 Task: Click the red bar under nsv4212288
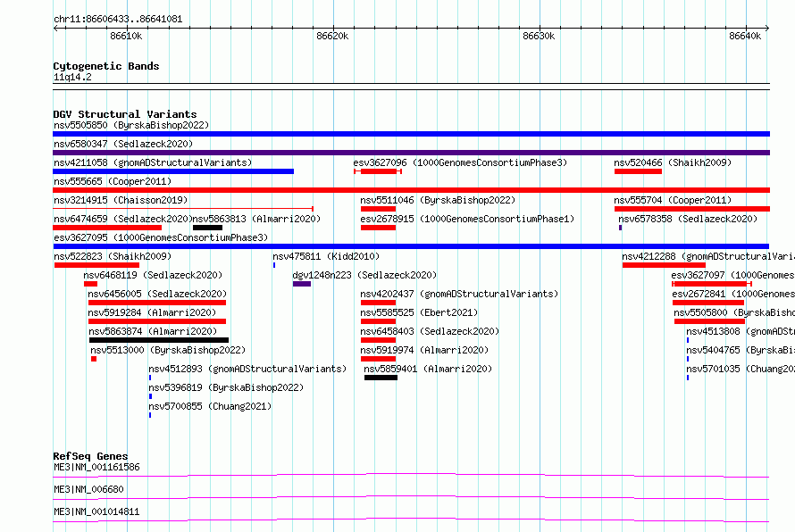tap(664, 265)
